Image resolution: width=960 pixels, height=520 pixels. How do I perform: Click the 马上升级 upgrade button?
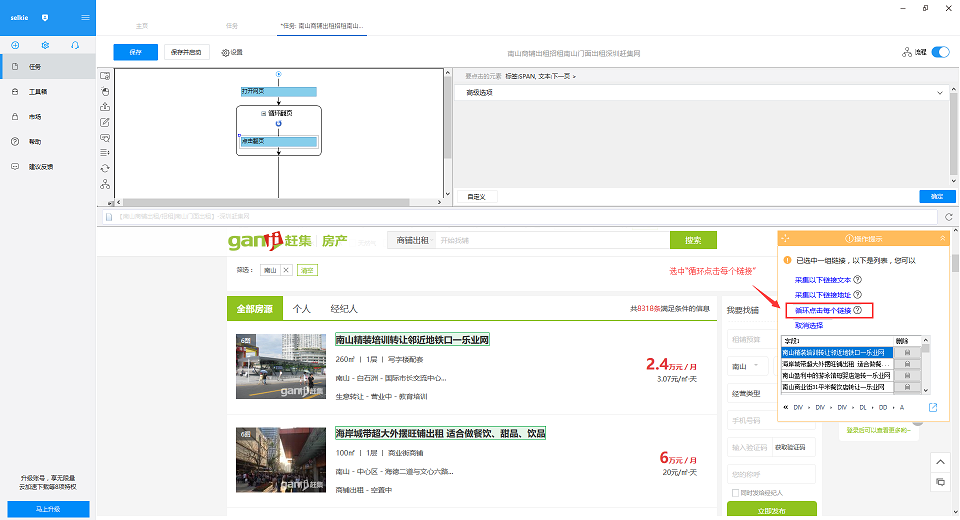(x=48, y=509)
